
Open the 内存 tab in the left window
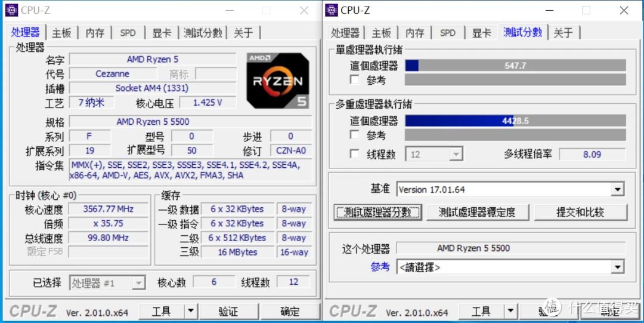point(95,33)
